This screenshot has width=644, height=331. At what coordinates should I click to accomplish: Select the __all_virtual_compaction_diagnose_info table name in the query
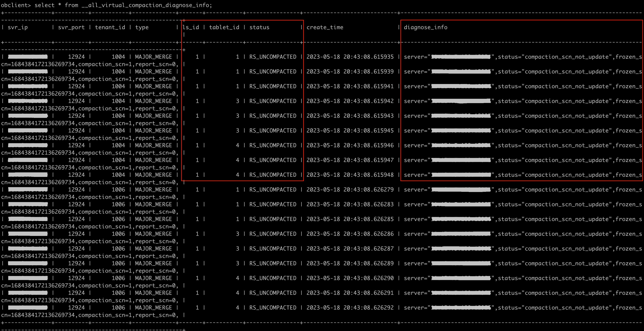pyautogui.click(x=146, y=5)
